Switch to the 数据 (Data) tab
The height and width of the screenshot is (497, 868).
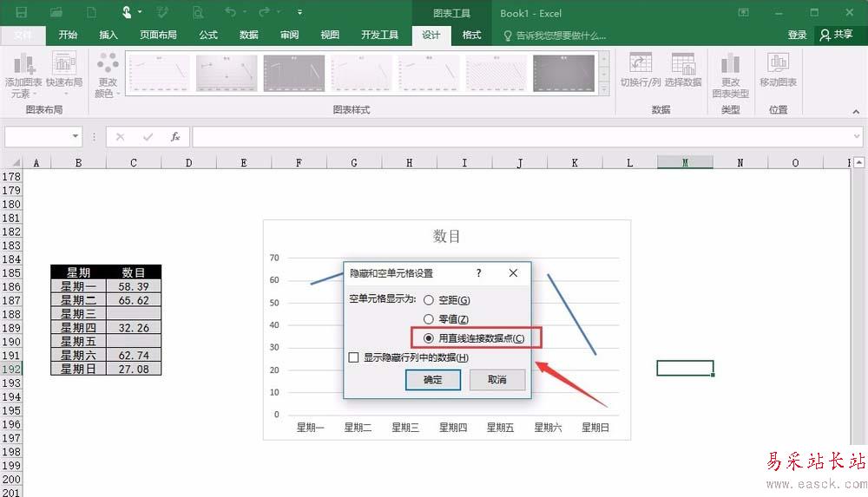249,35
